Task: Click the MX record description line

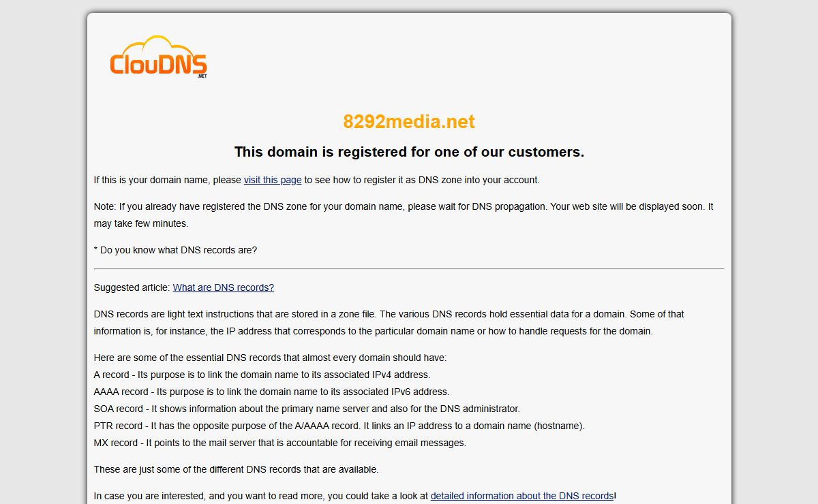Action: pyautogui.click(x=279, y=443)
